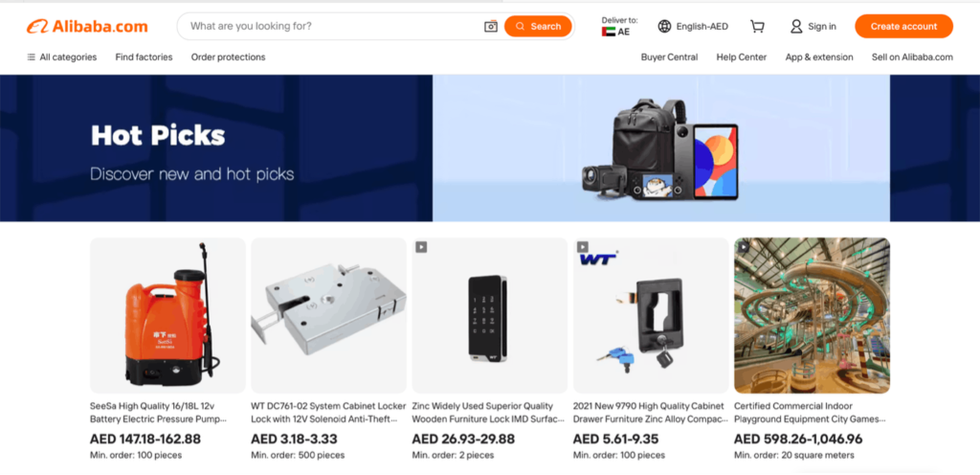Click the orange Search button
Viewport: 980px width, 475px height.
pyautogui.click(x=538, y=26)
